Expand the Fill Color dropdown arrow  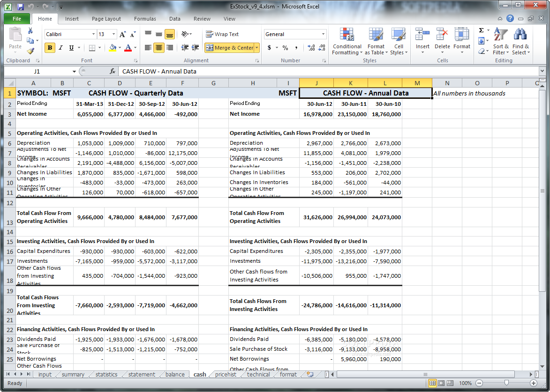point(120,48)
